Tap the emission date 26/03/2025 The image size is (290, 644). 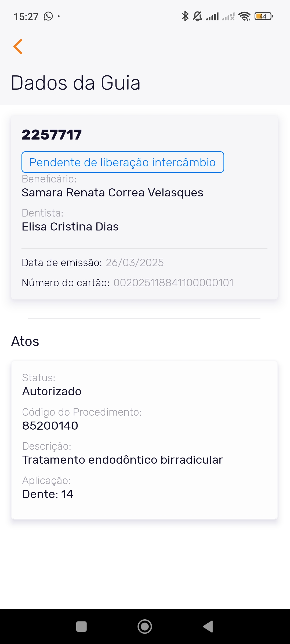click(x=135, y=263)
